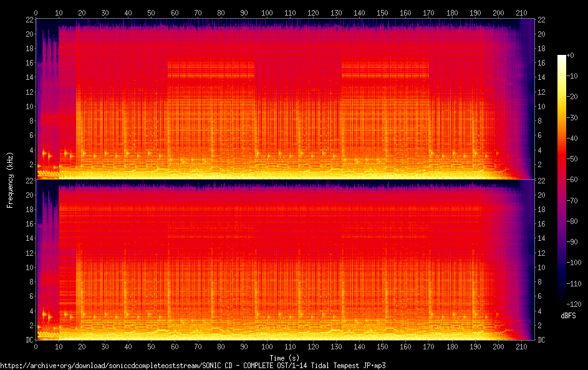Image resolution: width=588 pixels, height=370 pixels.
Task: Click the DC label at bottom right
Action: (542, 340)
